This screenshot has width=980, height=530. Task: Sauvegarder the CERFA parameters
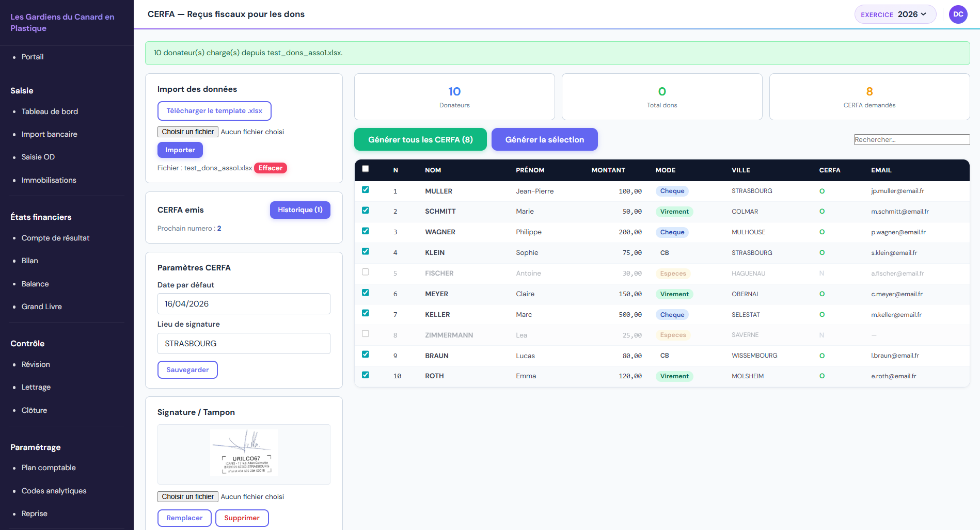(x=187, y=370)
